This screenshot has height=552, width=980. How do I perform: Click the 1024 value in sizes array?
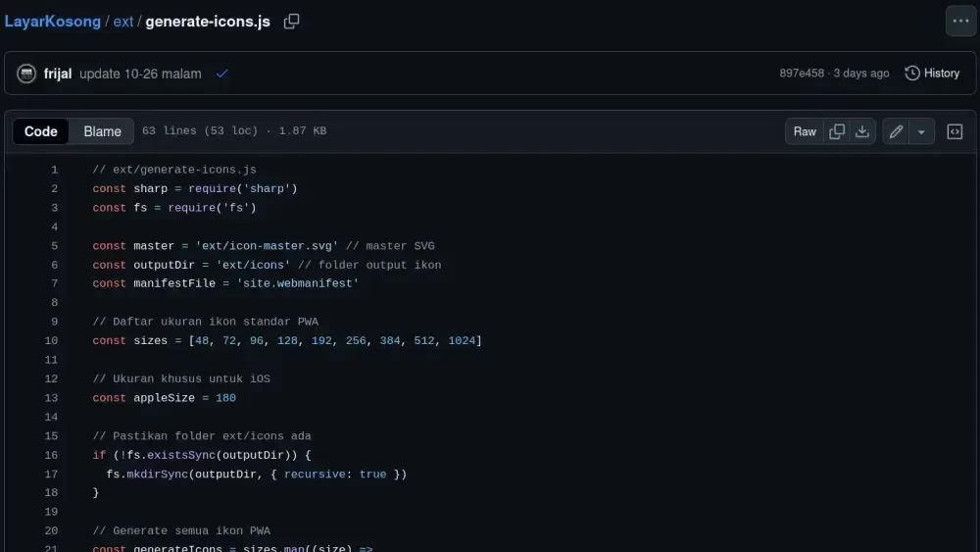click(x=462, y=340)
